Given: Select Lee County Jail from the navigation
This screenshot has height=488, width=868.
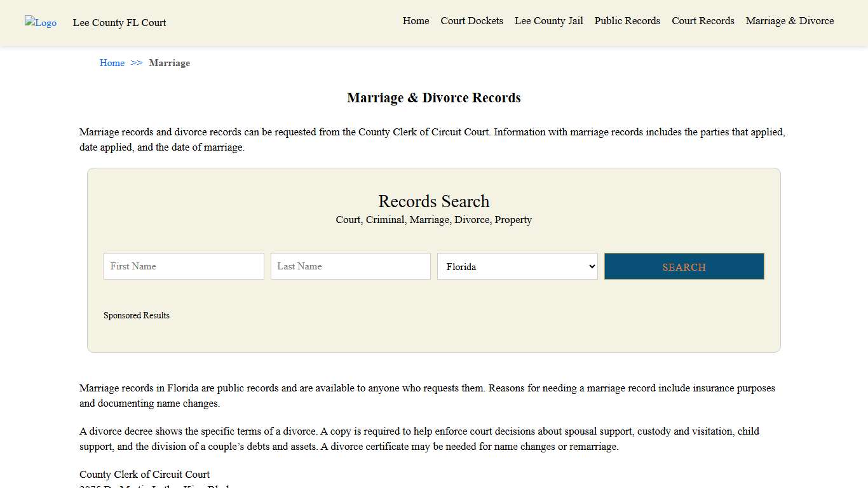Looking at the screenshot, I should (548, 20).
